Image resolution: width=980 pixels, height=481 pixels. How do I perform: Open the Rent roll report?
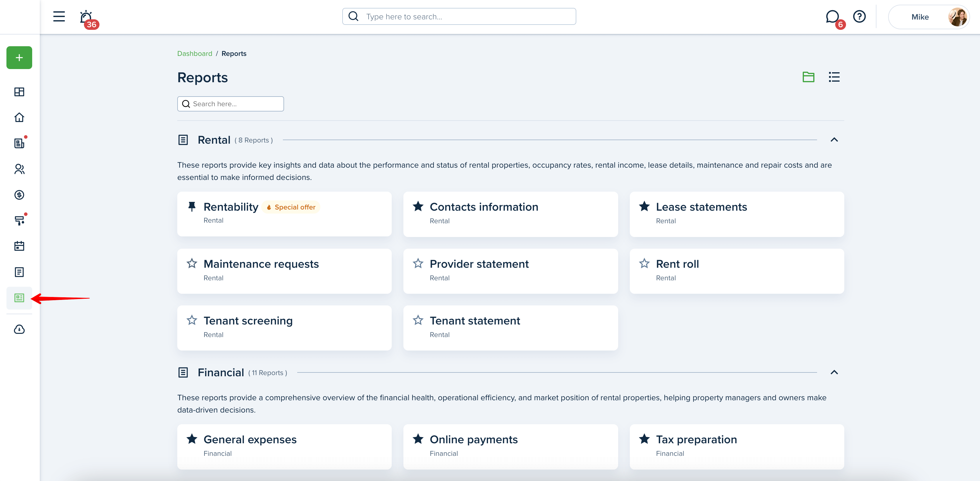(737, 271)
